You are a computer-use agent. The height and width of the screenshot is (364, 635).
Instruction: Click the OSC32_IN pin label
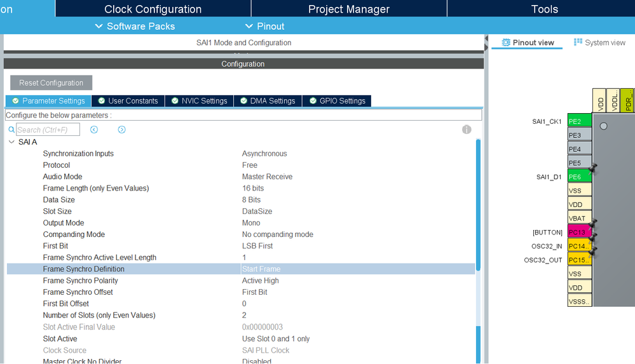[547, 246]
